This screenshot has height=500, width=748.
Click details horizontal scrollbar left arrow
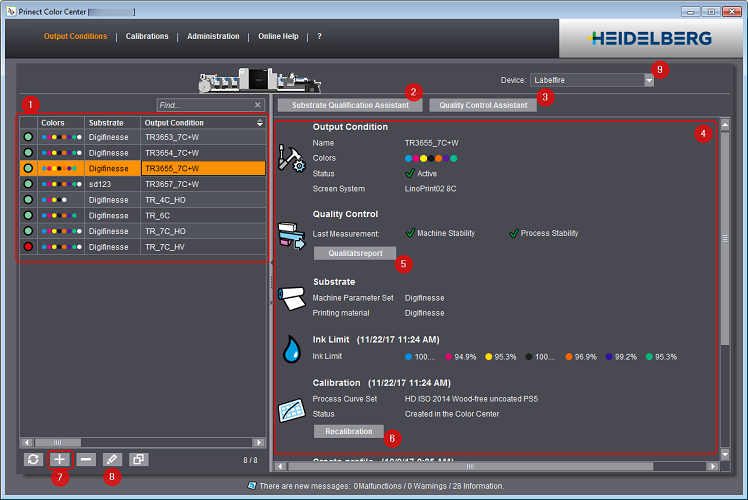coord(280,466)
